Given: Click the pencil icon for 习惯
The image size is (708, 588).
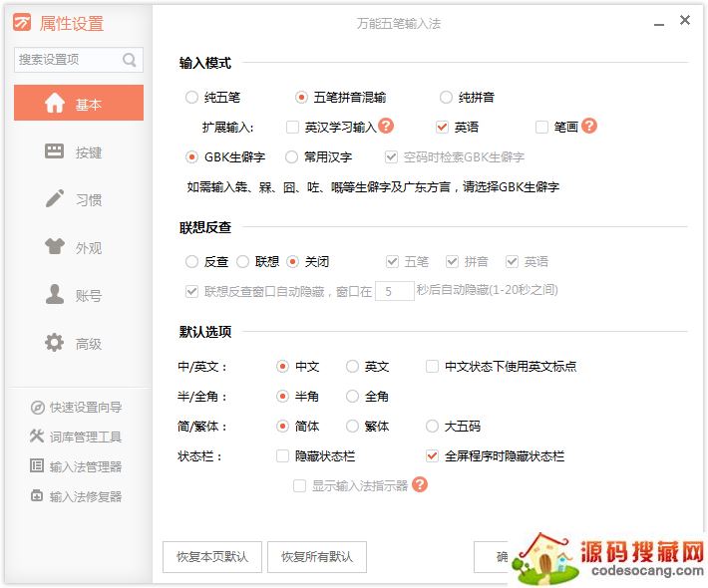Looking at the screenshot, I should pos(55,198).
